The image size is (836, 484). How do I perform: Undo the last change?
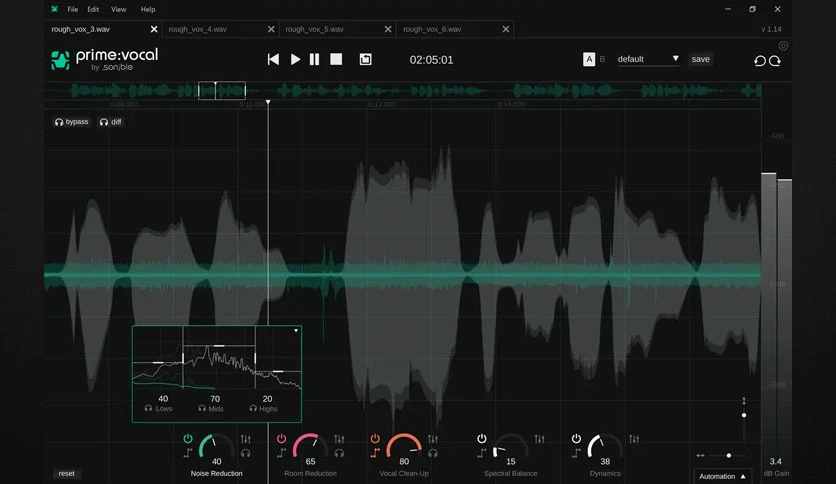[760, 61]
